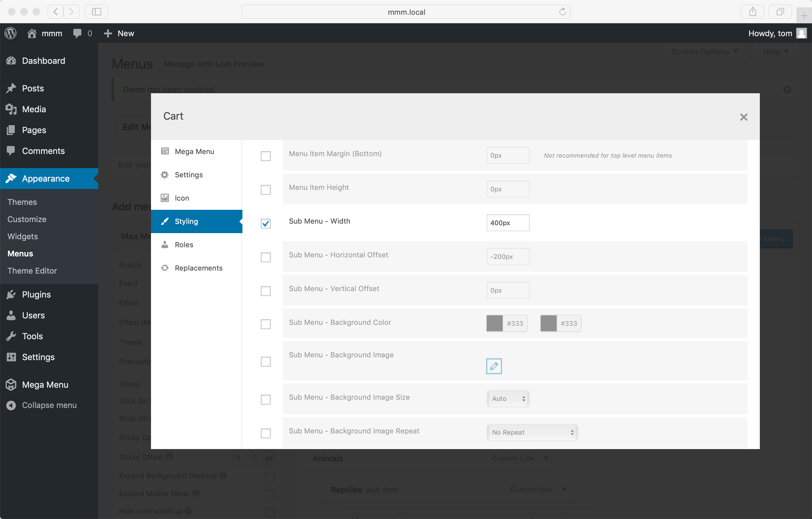Open Mega Menu in the left sidebar
Viewport: 812px width, 519px height.
coord(45,385)
